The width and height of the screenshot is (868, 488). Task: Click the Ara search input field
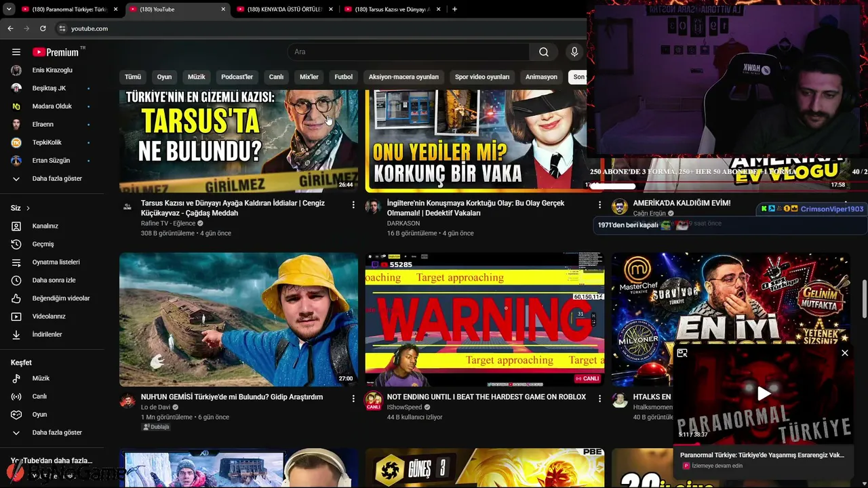click(x=409, y=52)
